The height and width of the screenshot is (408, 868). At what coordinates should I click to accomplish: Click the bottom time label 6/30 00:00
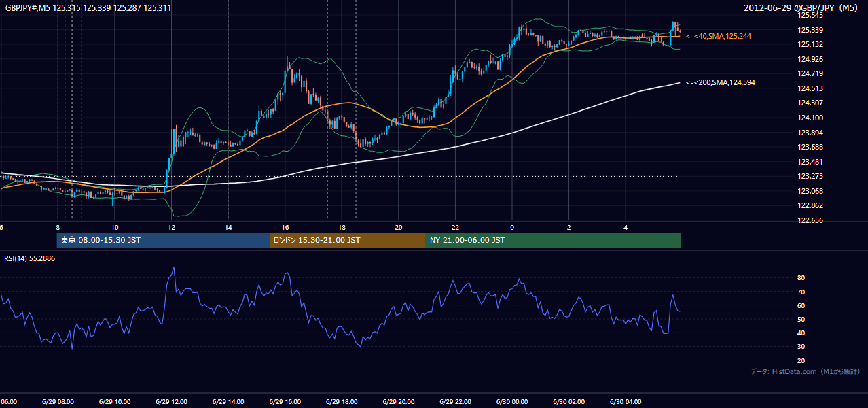pyautogui.click(x=511, y=402)
